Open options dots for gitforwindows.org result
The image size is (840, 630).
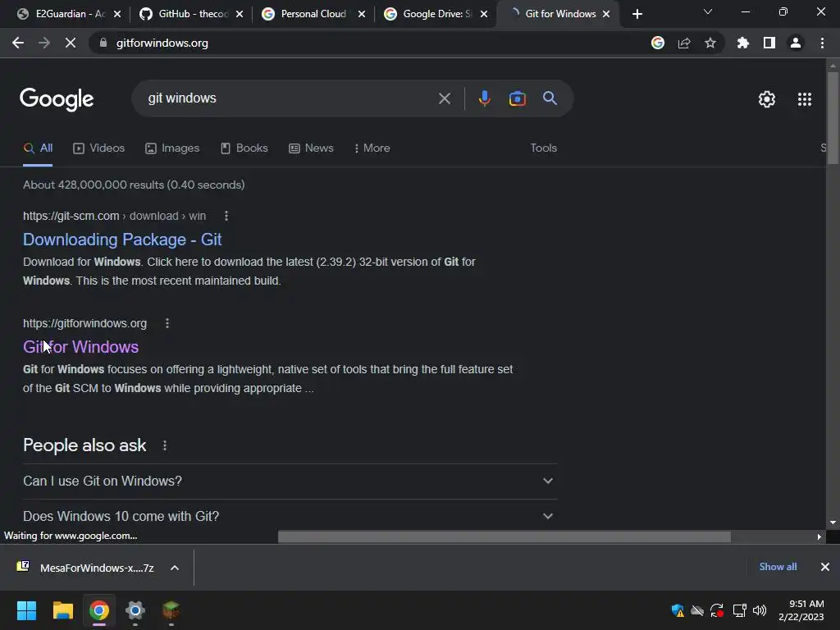coord(167,323)
